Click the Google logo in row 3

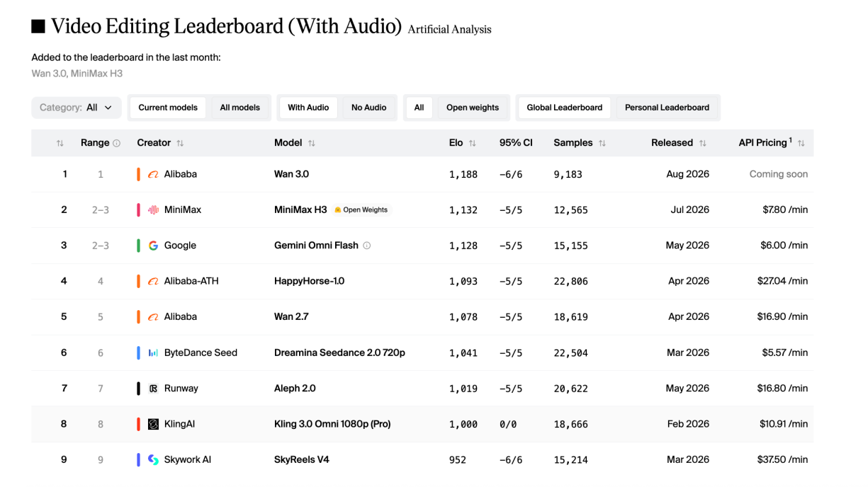153,246
